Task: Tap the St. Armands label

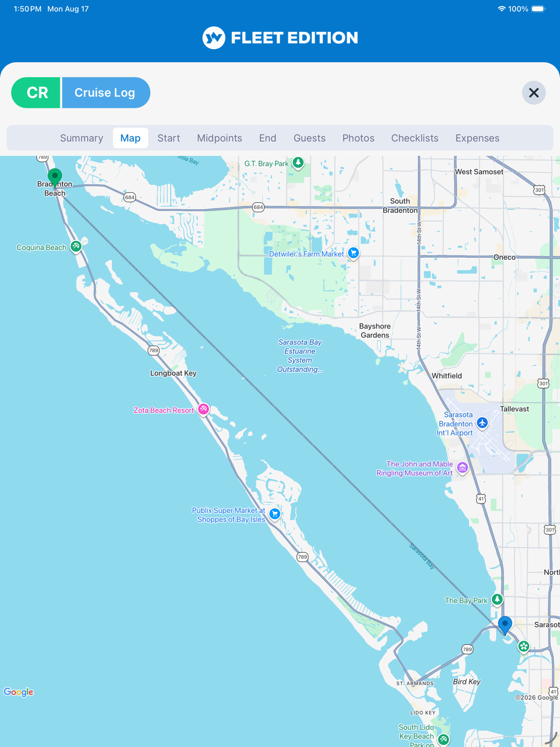Action: click(x=415, y=684)
